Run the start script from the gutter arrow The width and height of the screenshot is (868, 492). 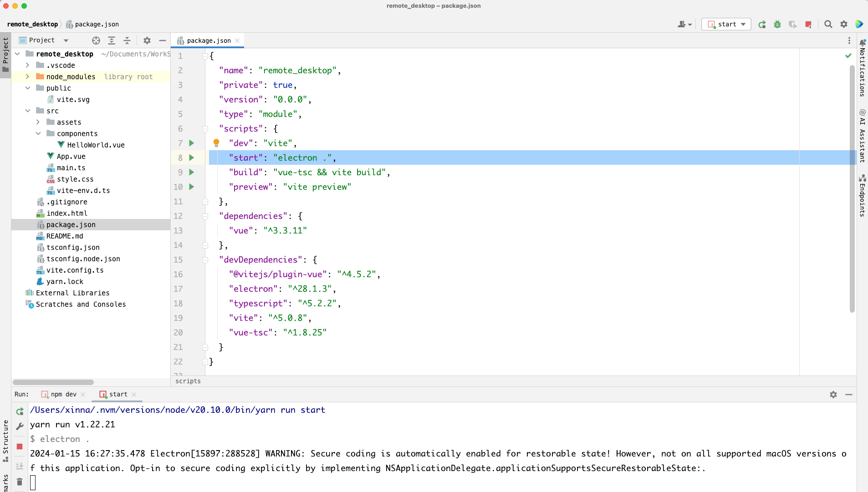pos(192,157)
